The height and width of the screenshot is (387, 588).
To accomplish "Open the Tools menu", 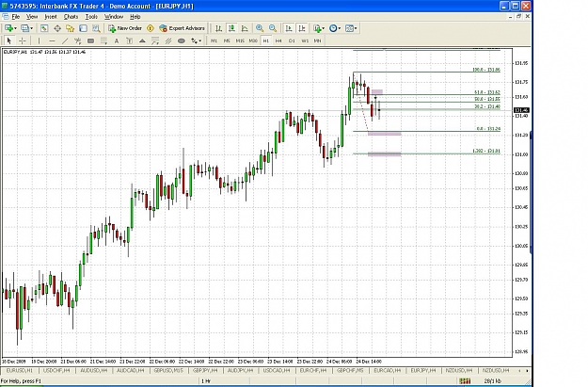I will tap(91, 17).
